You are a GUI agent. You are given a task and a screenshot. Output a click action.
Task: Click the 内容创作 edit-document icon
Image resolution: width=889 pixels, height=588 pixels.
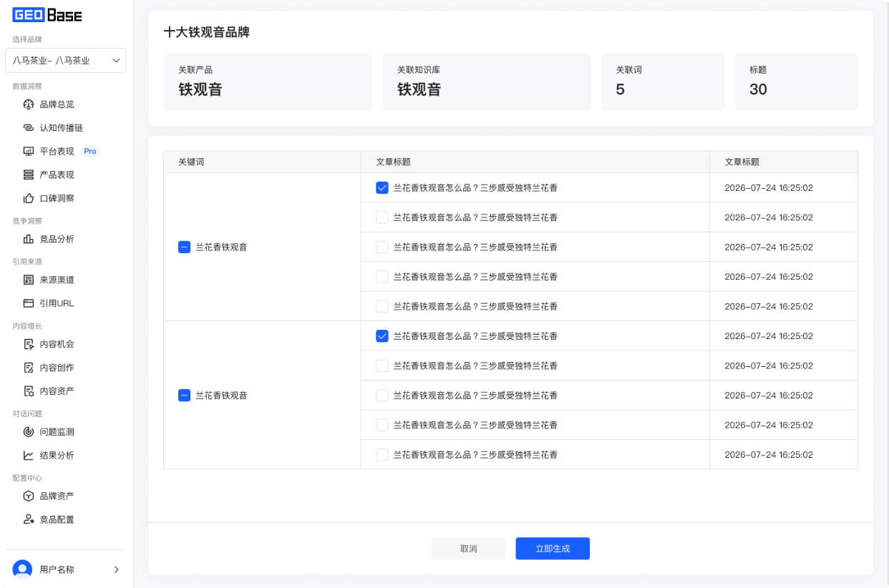pyautogui.click(x=29, y=368)
